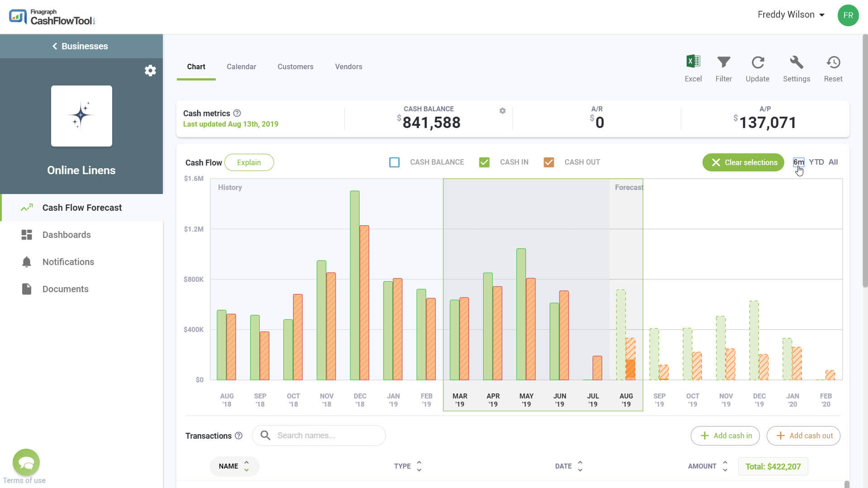Select the DEC '18 cash in bar
Screen dimensions: 868x488
coord(355,285)
